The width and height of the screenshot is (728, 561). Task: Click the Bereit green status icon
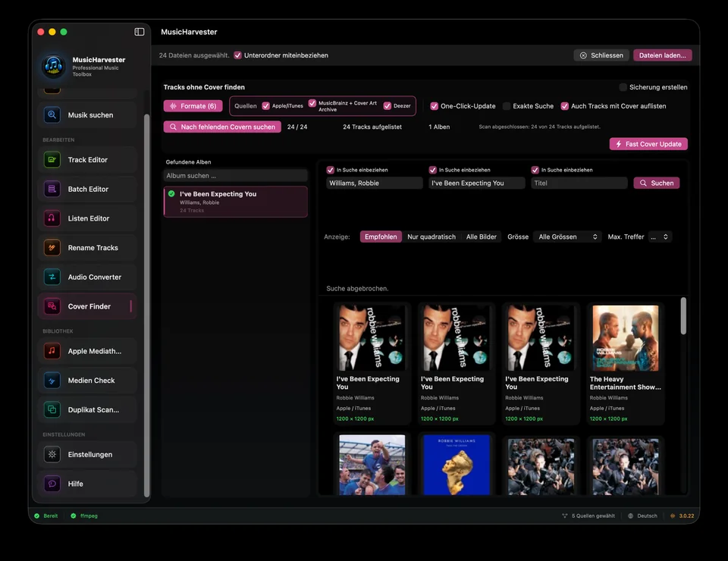[36, 516]
